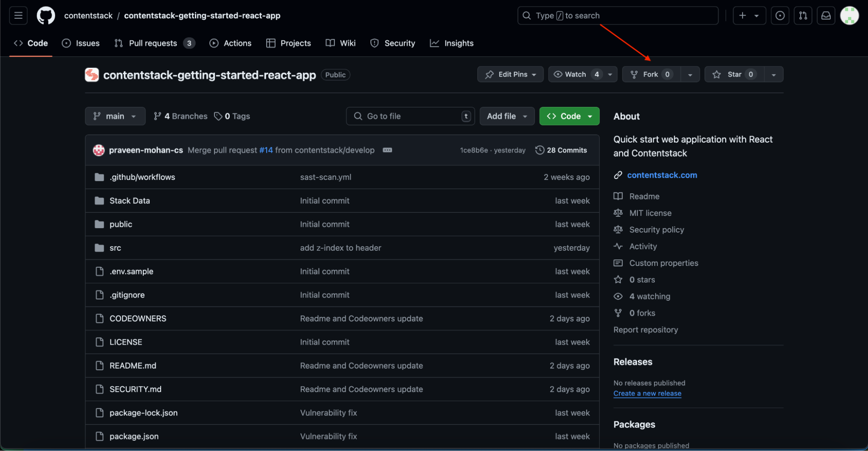Image resolution: width=868 pixels, height=451 pixels.
Task: Click the praveen-mohan-cs username
Action: coord(146,150)
